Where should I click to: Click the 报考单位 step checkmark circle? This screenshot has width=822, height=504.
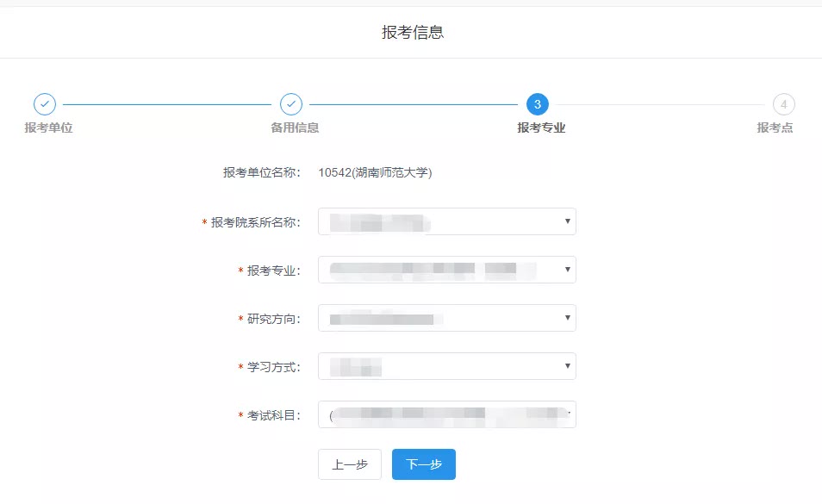click(x=45, y=104)
